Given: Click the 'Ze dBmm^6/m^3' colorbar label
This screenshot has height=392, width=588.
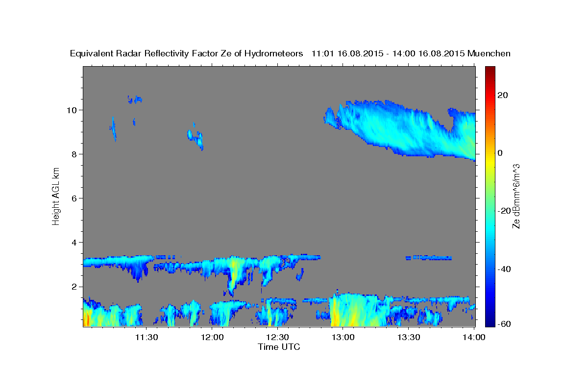Looking at the screenshot, I should (x=516, y=196).
